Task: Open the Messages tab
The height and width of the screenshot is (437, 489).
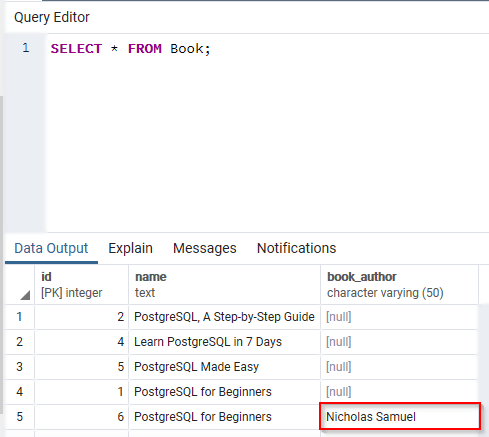Action: 205,249
